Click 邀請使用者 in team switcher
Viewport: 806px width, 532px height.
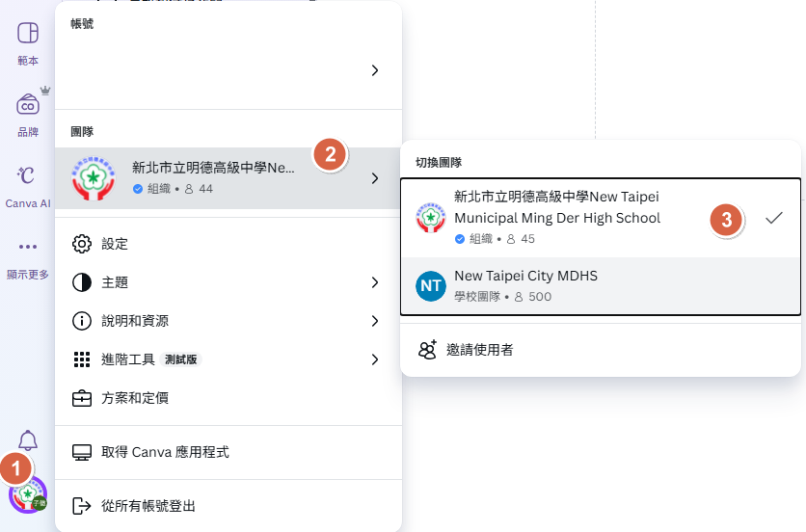tap(601, 350)
